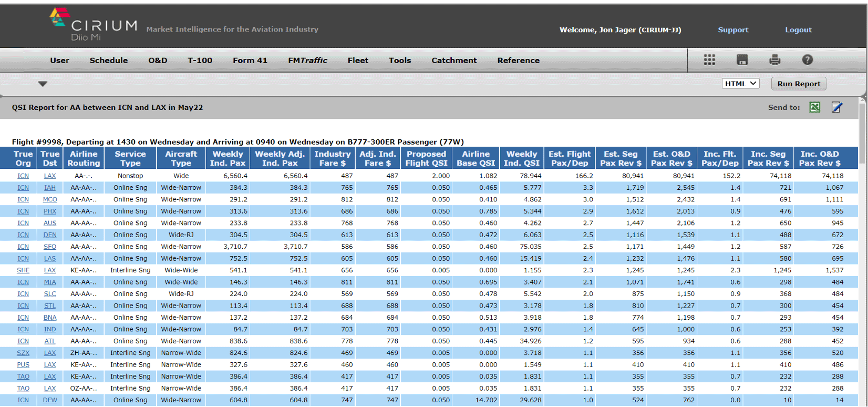Click the QSI Report title text
The height and width of the screenshot is (407, 868).
[x=107, y=107]
